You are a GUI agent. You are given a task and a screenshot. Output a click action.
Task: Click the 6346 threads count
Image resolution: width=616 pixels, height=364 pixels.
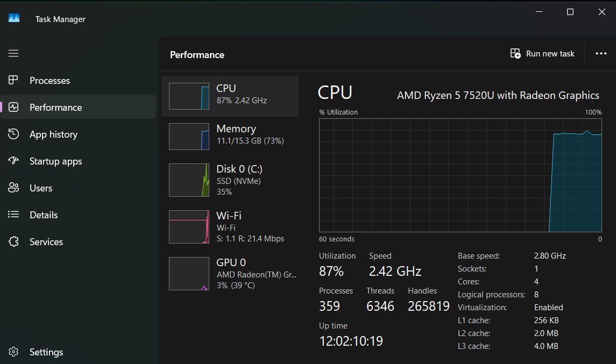[380, 306]
